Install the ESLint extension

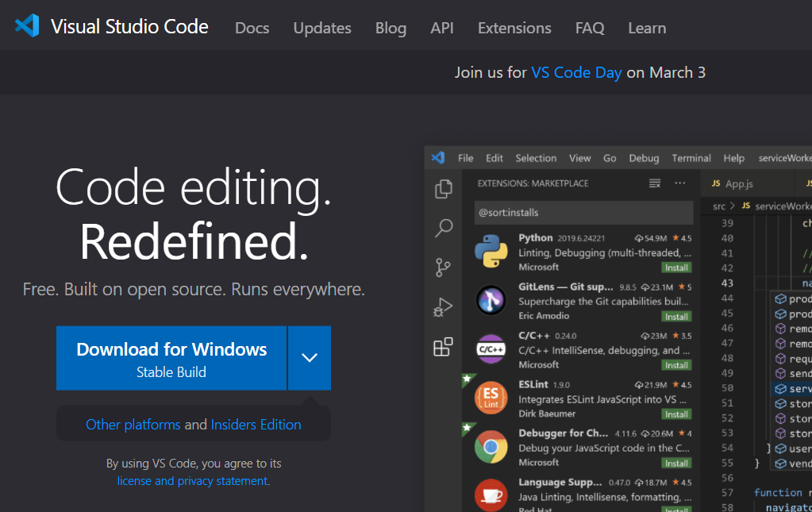click(x=676, y=414)
